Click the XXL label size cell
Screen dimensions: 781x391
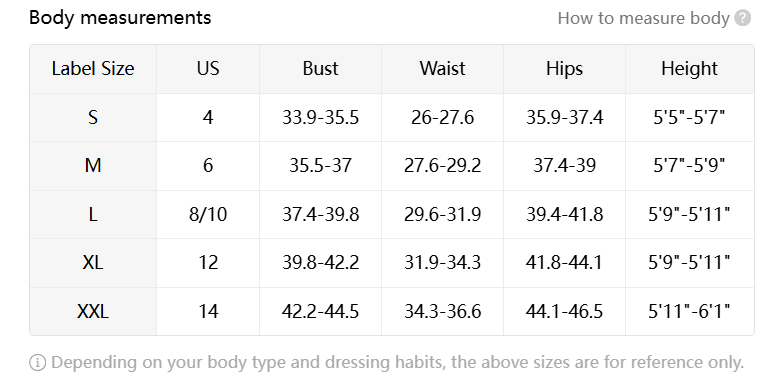pyautogui.click(x=93, y=311)
